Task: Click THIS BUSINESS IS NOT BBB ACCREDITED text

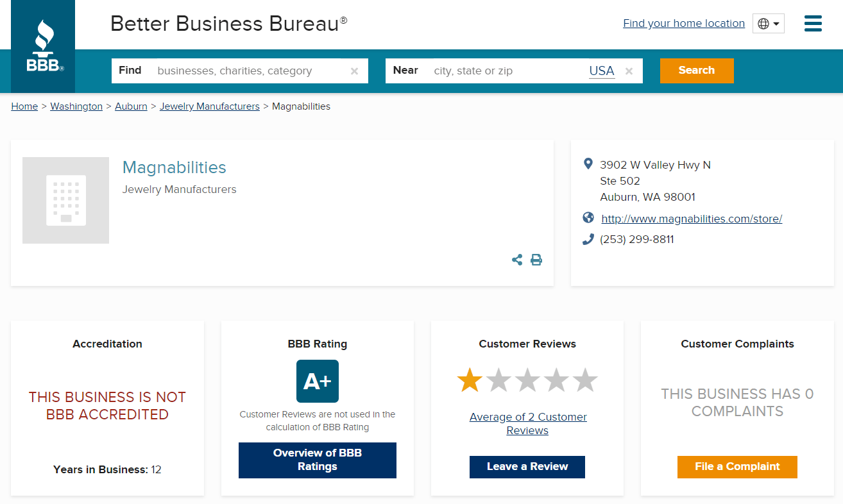Action: point(107,406)
